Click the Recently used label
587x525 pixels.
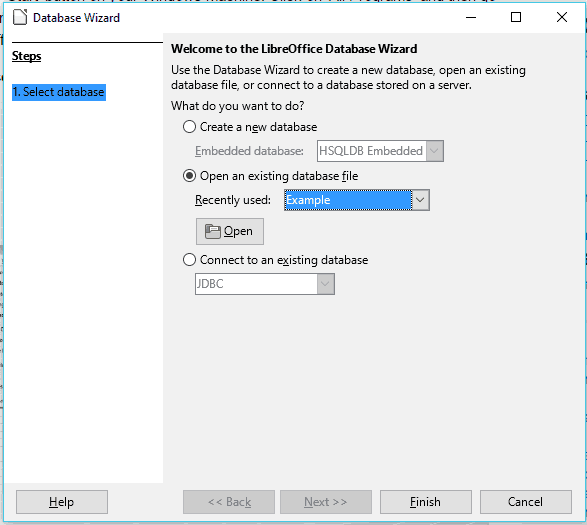coord(232,200)
